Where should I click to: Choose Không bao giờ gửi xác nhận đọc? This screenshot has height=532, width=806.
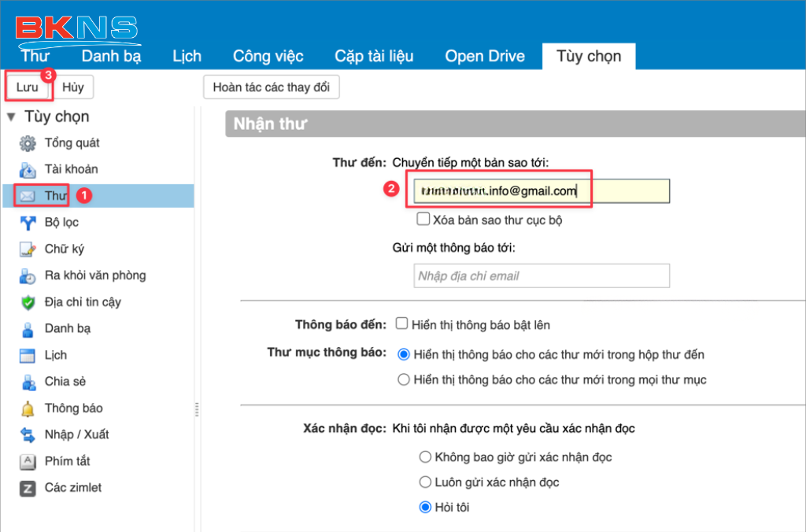(x=426, y=457)
